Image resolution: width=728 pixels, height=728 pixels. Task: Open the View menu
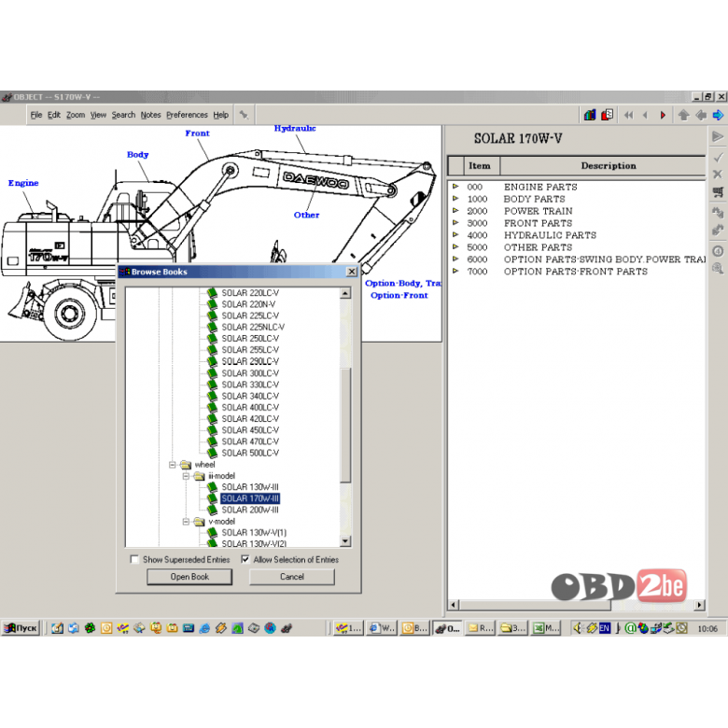[98, 115]
